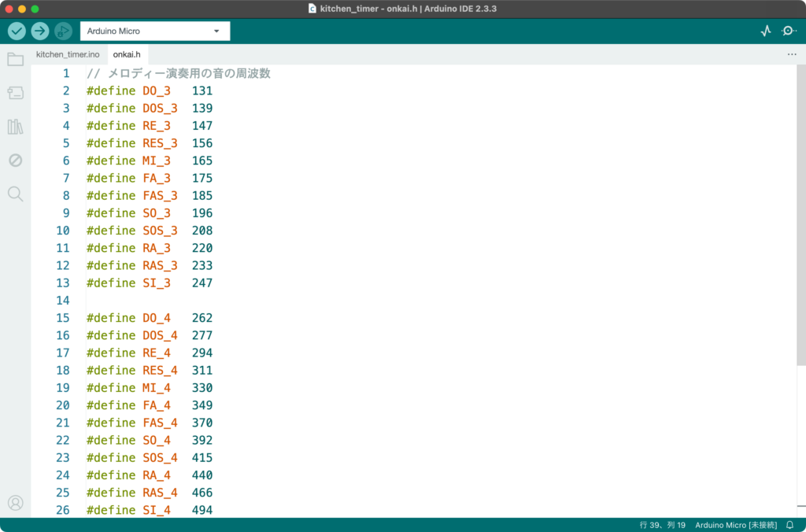Open the Boards Manager sidebar panel
This screenshot has height=532, width=806.
click(15, 93)
